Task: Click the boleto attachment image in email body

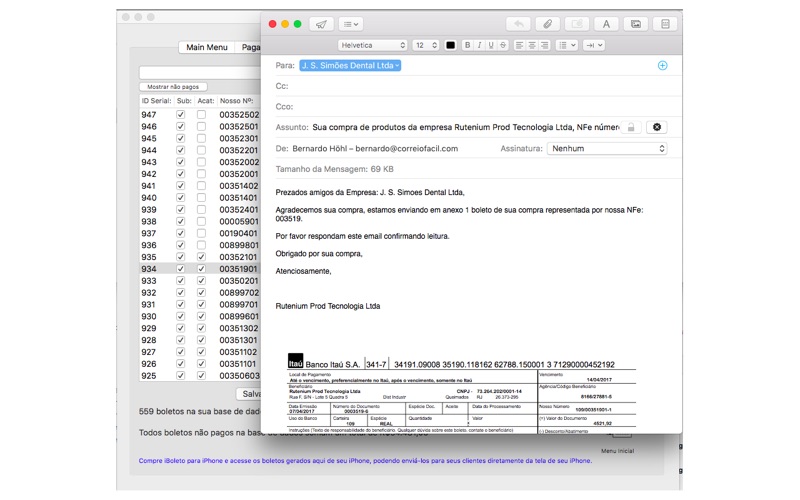Action: point(462,393)
